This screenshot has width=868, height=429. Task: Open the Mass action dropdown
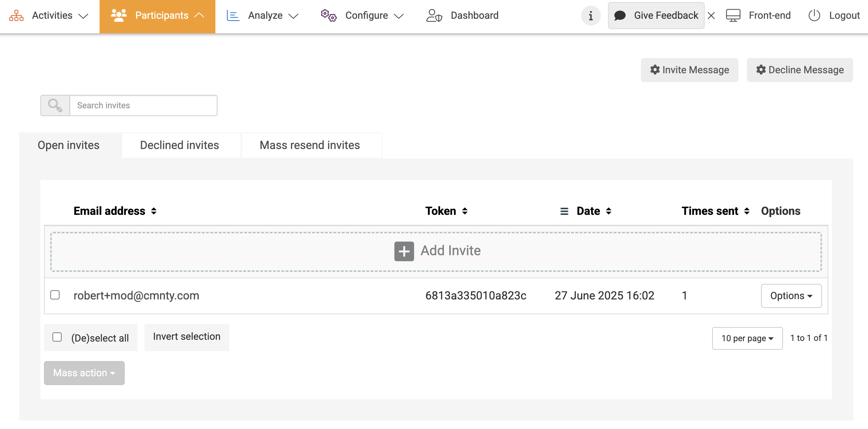coord(84,373)
